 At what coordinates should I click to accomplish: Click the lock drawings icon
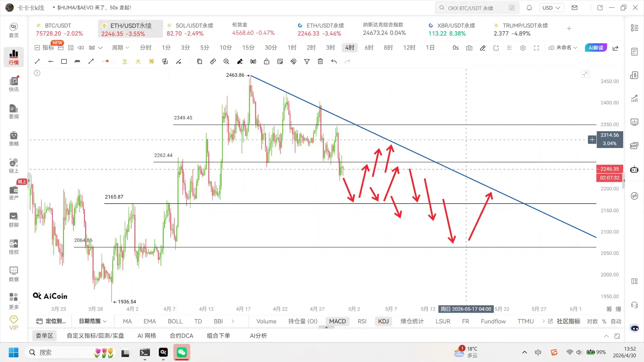pos(267,61)
